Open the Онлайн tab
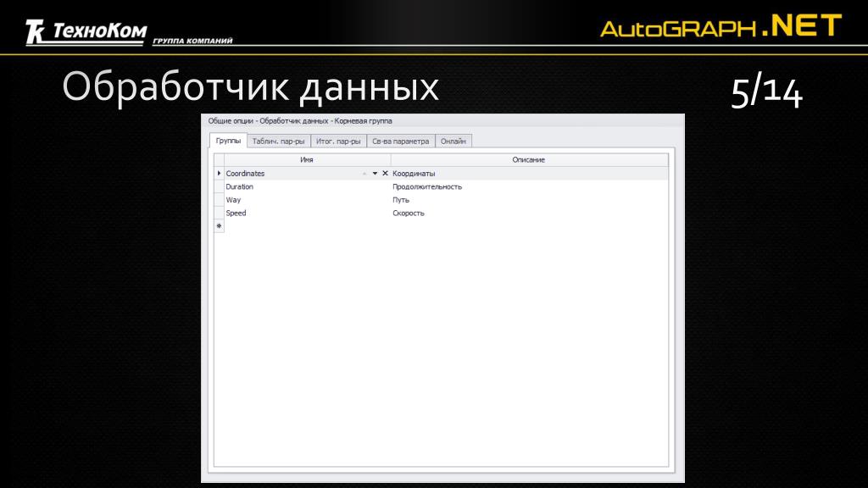 (x=453, y=141)
